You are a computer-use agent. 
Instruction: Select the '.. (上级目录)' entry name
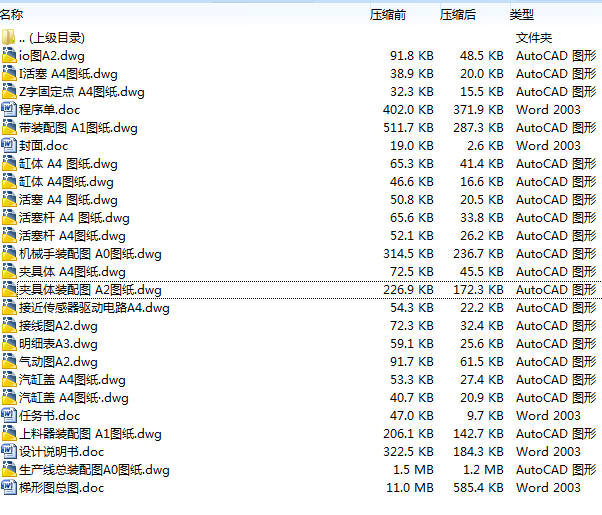coord(52,38)
